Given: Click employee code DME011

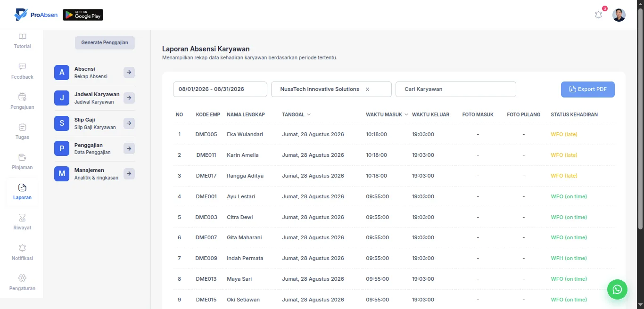Looking at the screenshot, I should (x=206, y=155).
